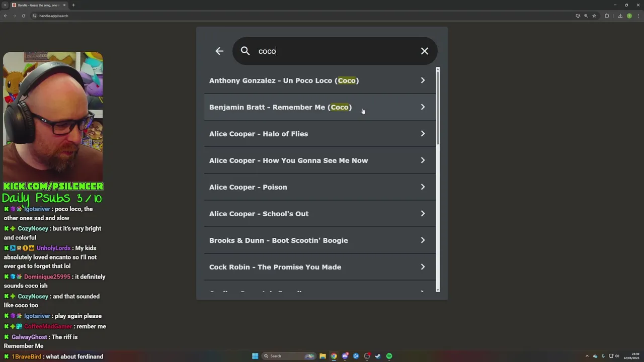Click the taskbar Search box
Screen dimensions: 644x362
(289, 356)
